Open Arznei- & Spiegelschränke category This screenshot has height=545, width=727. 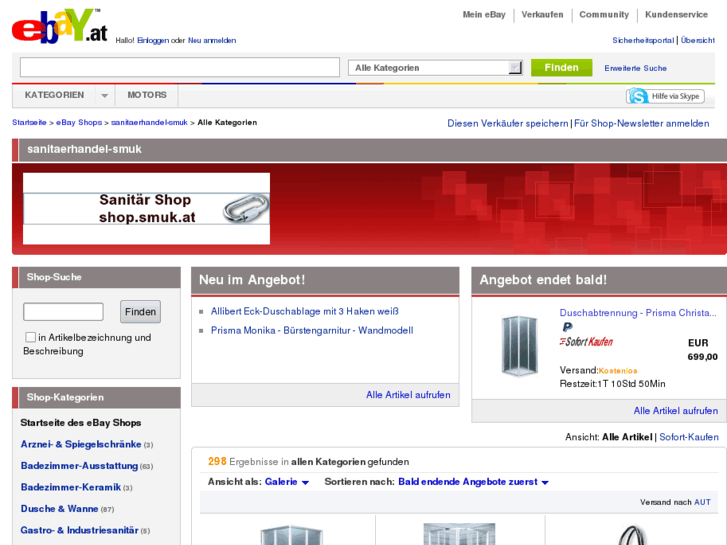coord(81,444)
